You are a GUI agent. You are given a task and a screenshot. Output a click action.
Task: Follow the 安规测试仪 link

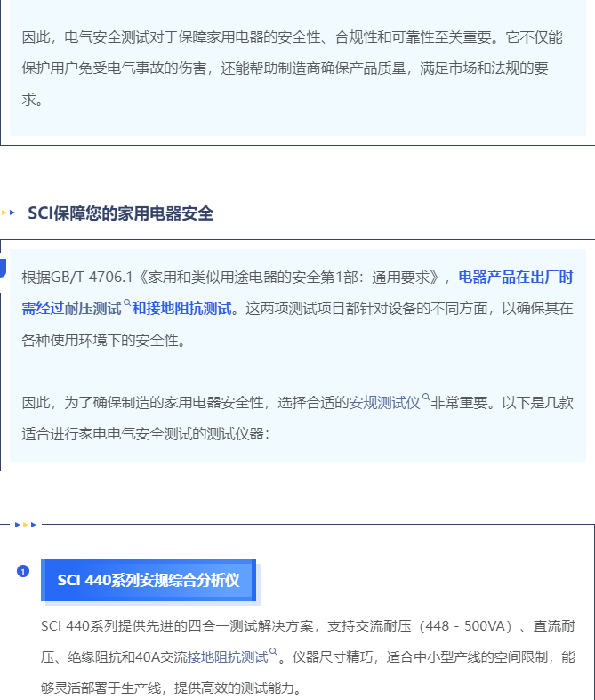pyautogui.click(x=384, y=403)
